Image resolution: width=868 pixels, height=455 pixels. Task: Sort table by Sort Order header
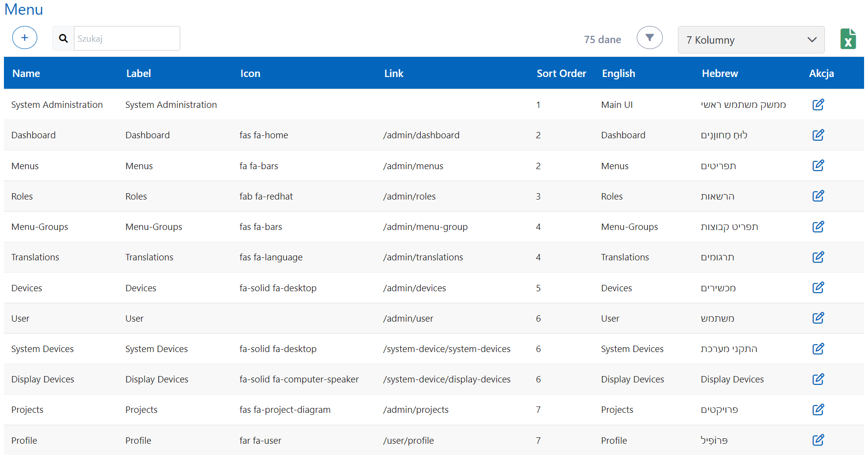[x=561, y=74]
